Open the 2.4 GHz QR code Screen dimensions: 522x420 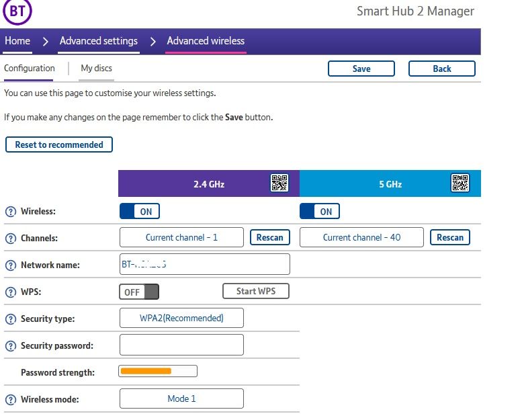[279, 183]
